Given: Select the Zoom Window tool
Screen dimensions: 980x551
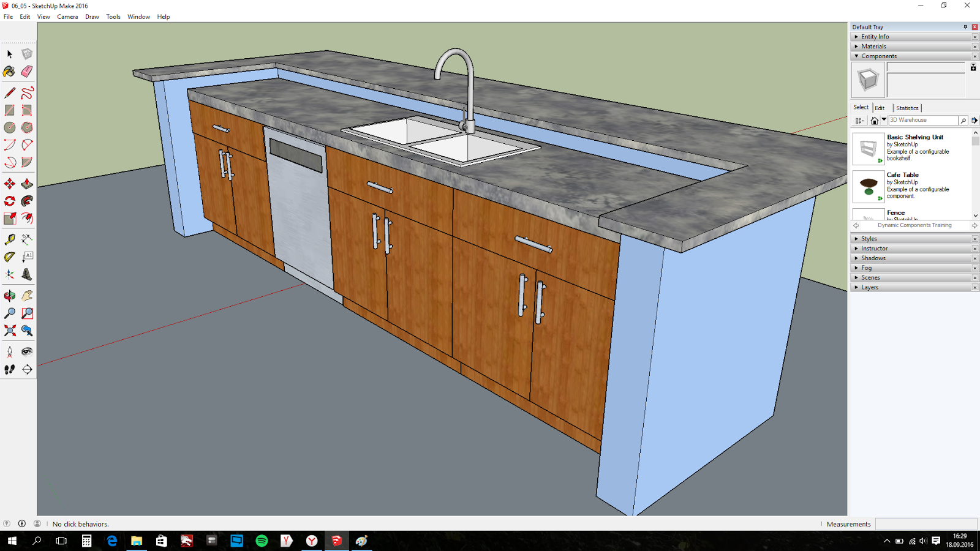Looking at the screenshot, I should point(27,313).
